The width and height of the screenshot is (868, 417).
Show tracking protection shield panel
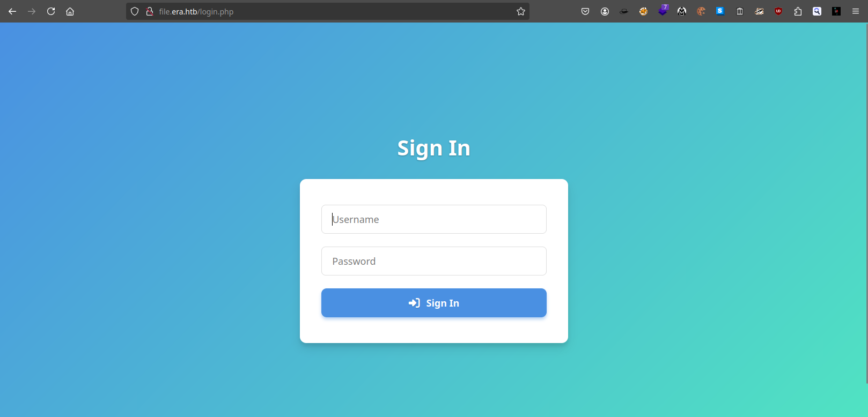[x=135, y=11]
